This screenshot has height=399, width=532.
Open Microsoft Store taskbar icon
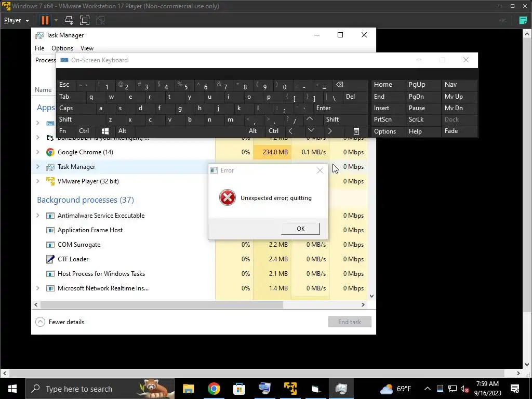tap(239, 389)
